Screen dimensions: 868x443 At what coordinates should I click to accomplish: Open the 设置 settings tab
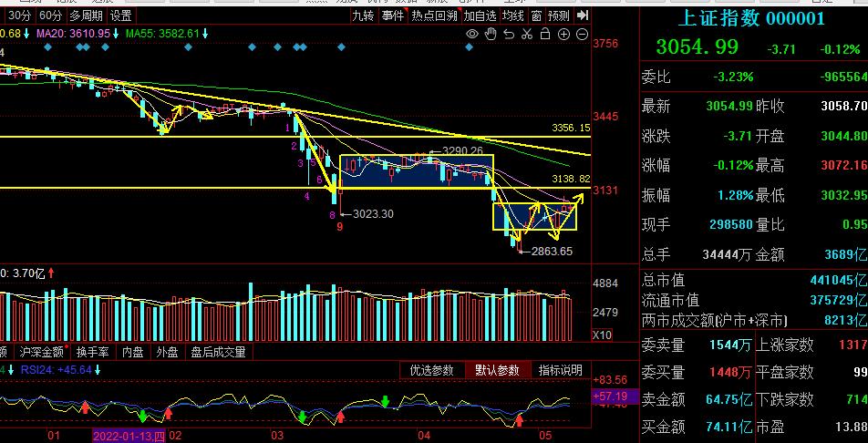tap(120, 15)
